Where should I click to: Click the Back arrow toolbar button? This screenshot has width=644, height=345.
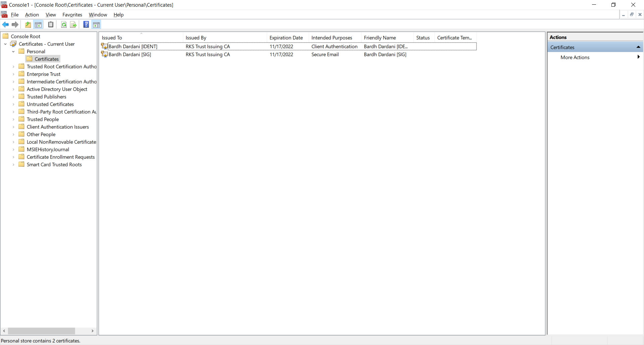coord(6,25)
